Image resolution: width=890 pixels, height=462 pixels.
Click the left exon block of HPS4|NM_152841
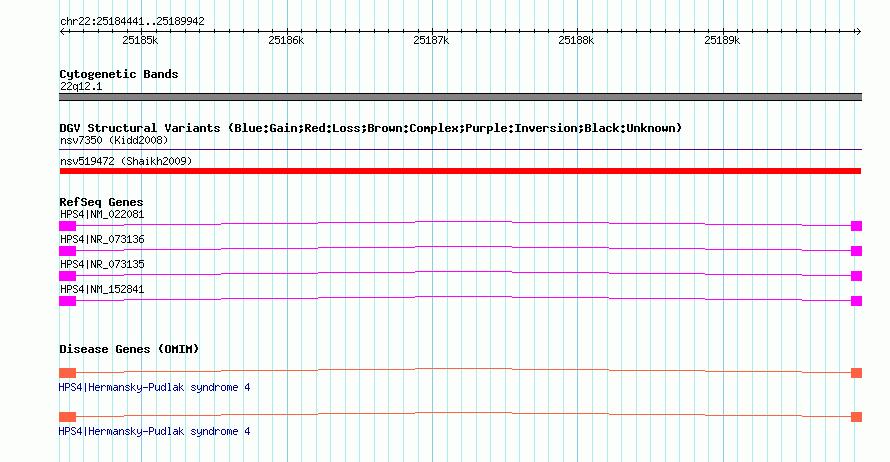click(x=68, y=301)
